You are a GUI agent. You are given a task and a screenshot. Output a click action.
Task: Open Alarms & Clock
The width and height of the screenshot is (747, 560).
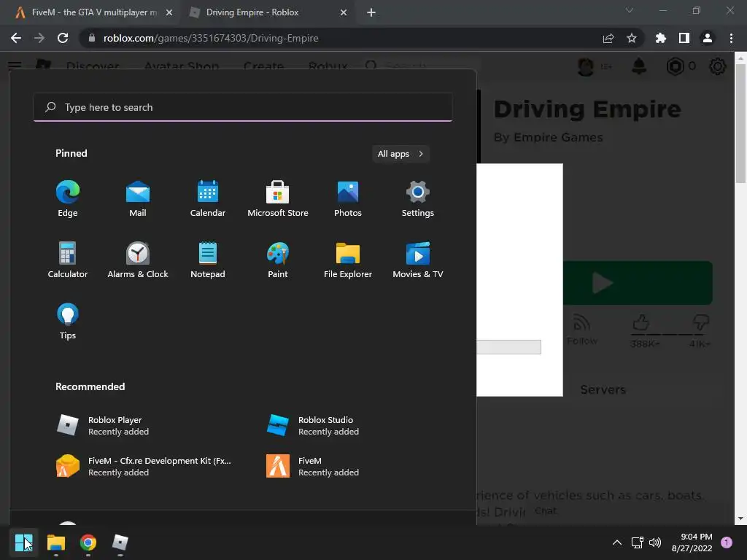pos(138,260)
